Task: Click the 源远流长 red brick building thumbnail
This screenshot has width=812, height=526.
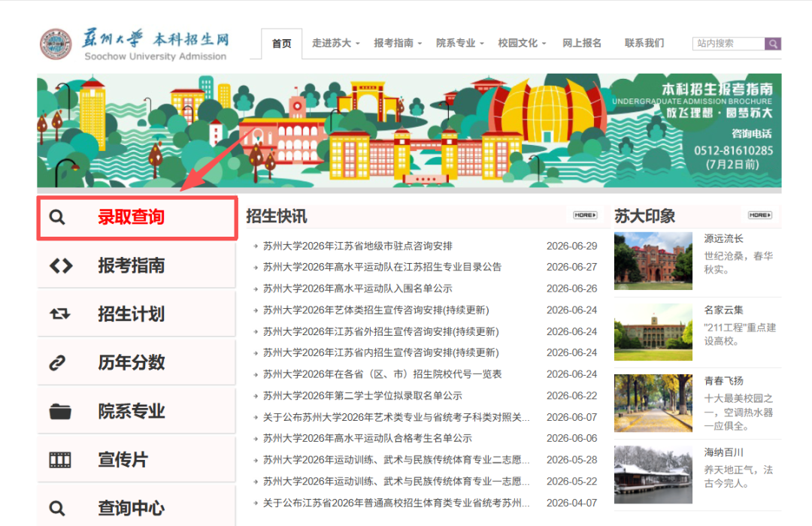Action: coord(653,261)
